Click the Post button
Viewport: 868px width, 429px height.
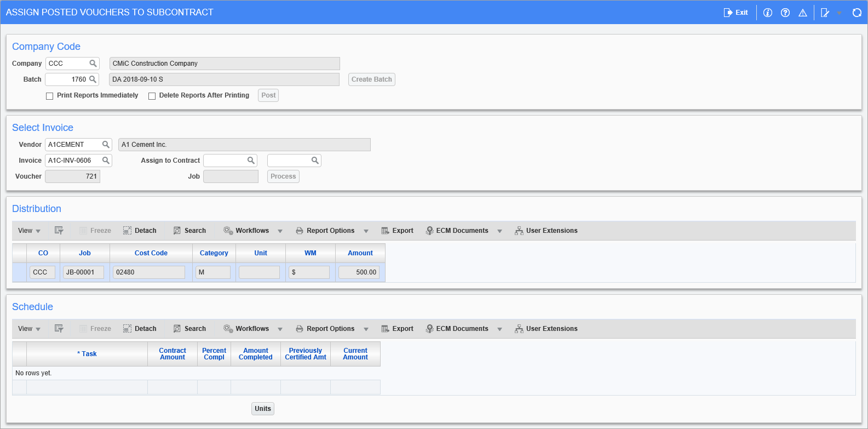pos(268,95)
